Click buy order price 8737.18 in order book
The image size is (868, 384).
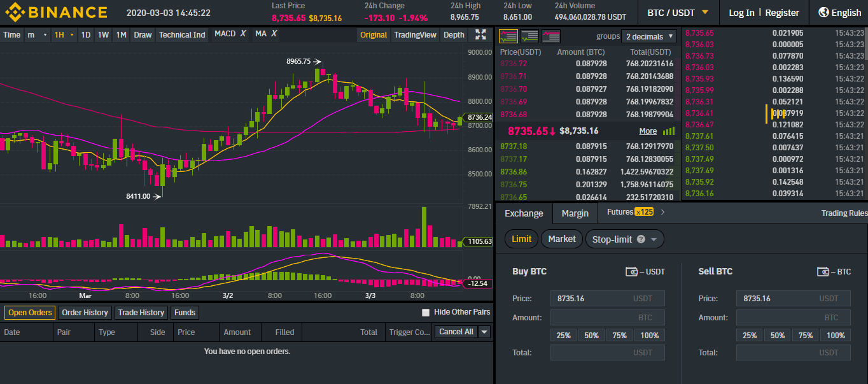tap(514, 146)
